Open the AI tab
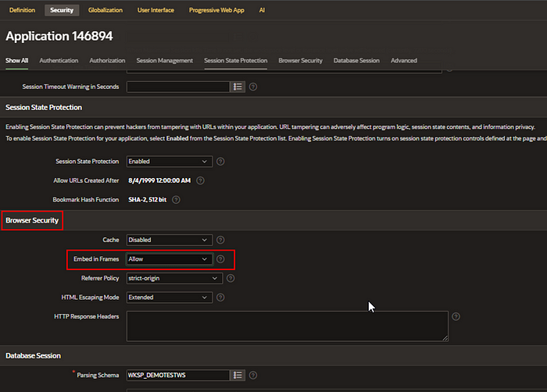This screenshot has width=547, height=392. point(262,10)
